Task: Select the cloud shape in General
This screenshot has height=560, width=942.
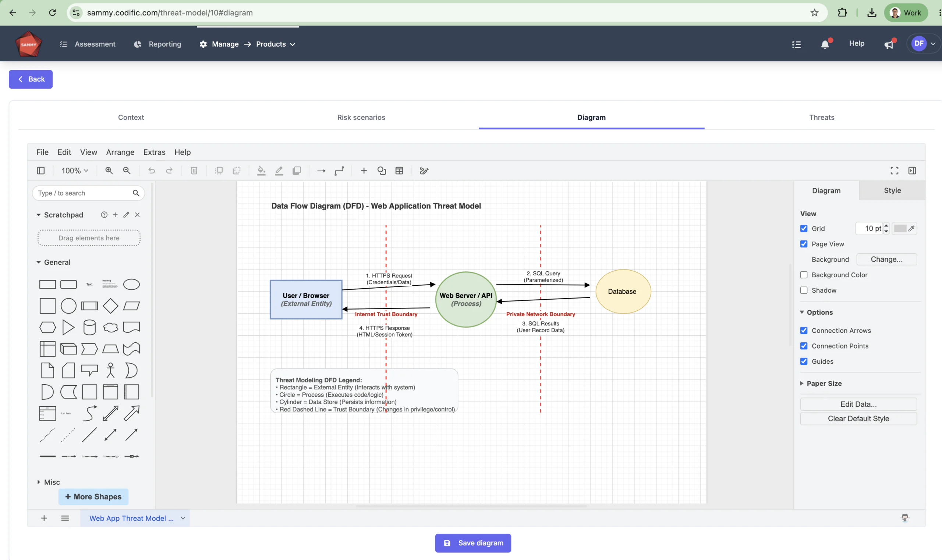Action: pos(111,327)
